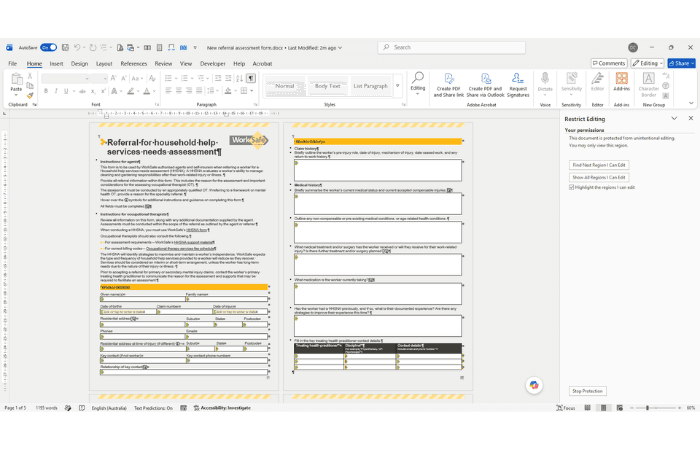Open the Editing dropdown in the ribbon
Image resolution: width=700 pixels, height=450 pixels.
(418, 83)
